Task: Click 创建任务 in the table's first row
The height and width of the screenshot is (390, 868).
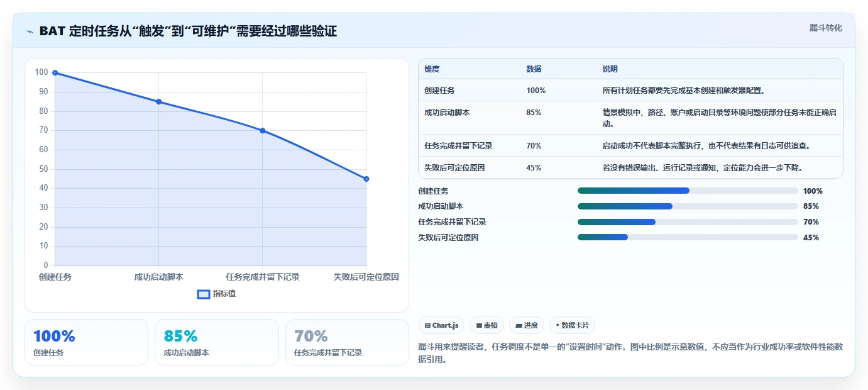Action: point(439,91)
